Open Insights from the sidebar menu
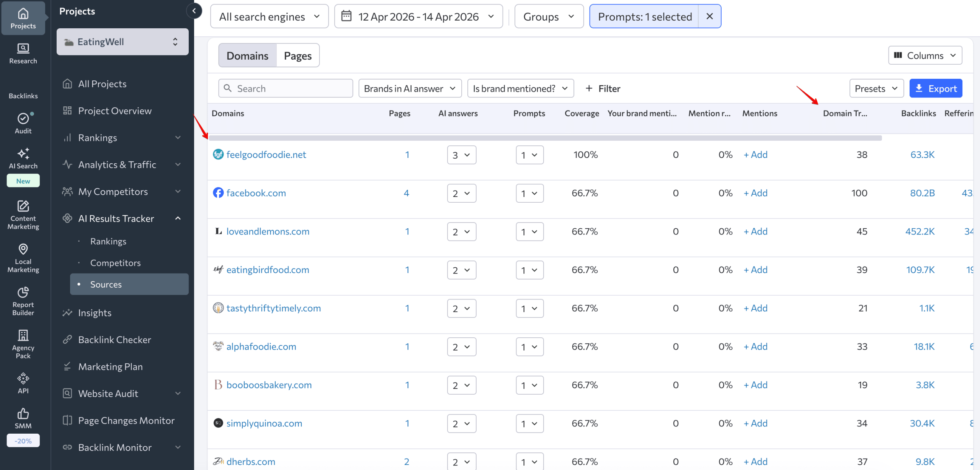Screen dimensions: 980x470 [95, 312]
